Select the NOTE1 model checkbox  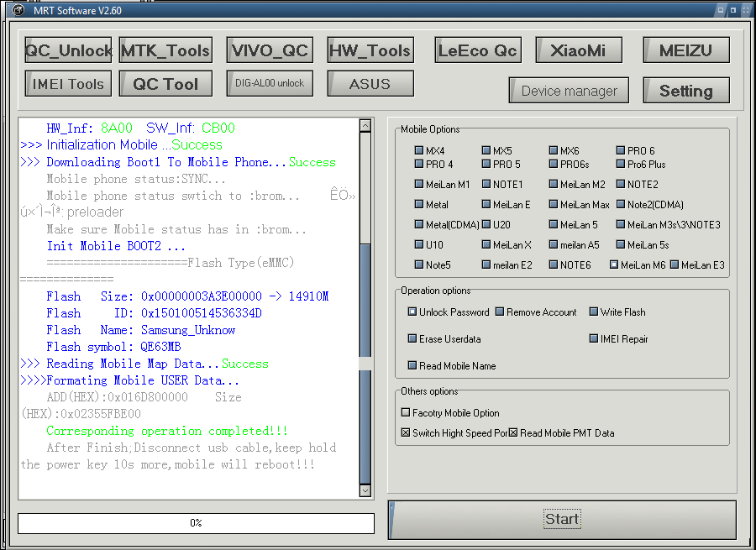486,184
